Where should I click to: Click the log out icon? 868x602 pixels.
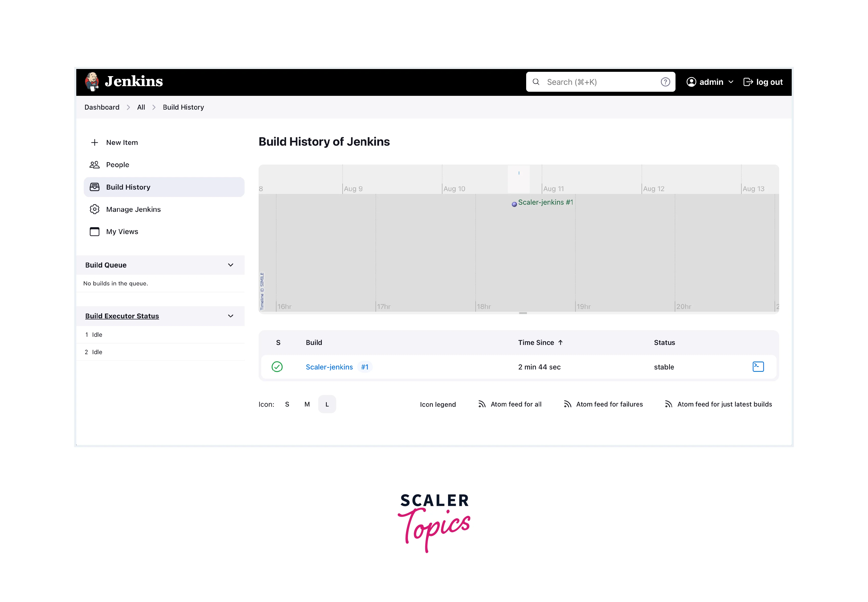pyautogui.click(x=748, y=82)
